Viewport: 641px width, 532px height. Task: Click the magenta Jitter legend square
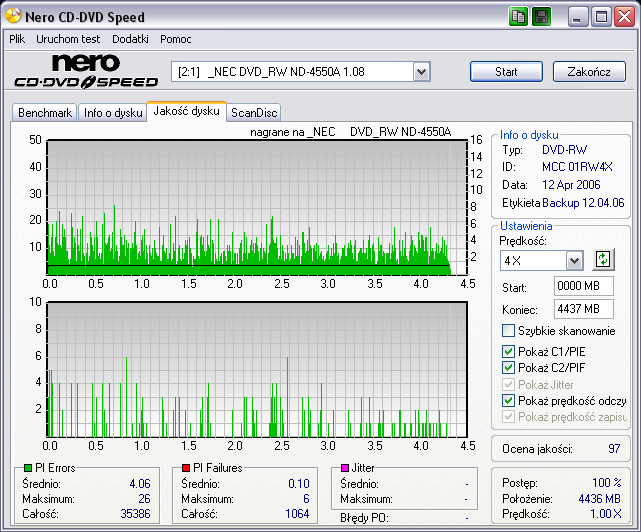345,468
